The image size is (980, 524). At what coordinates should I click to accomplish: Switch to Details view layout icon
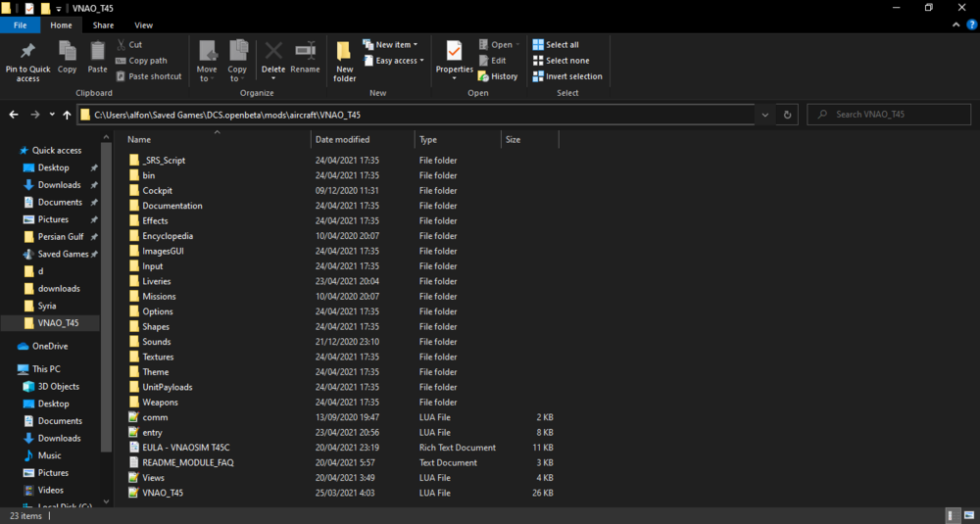(x=954, y=516)
